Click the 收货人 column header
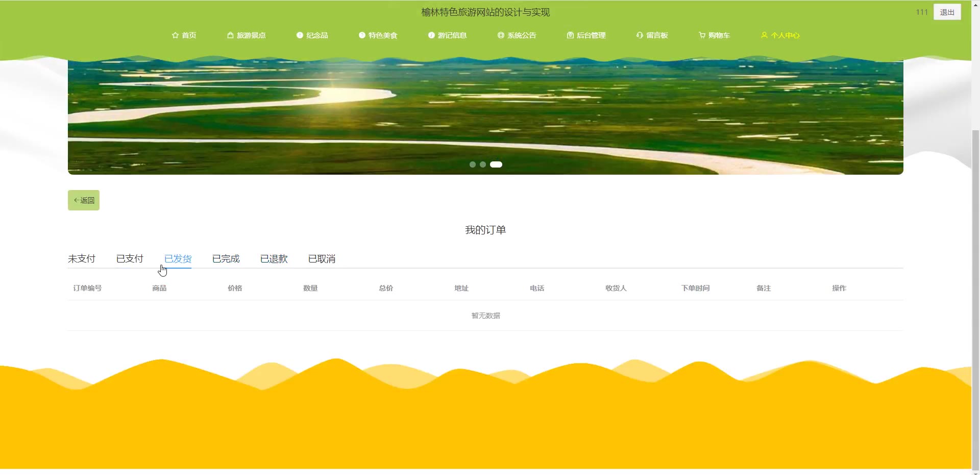The image size is (980, 475). 616,288
